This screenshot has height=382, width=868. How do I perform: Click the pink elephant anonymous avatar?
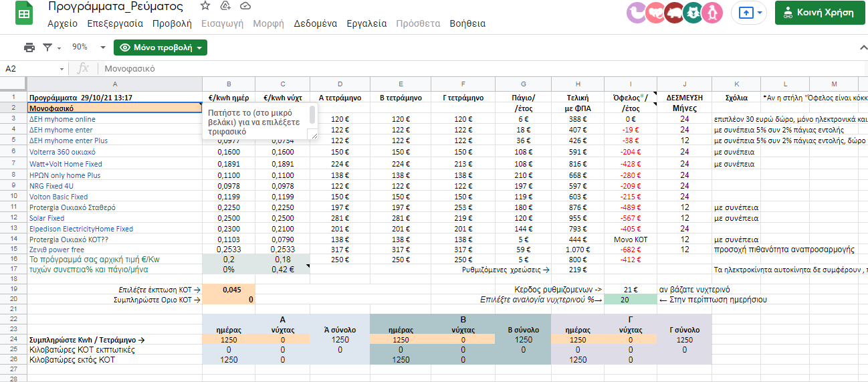click(655, 12)
